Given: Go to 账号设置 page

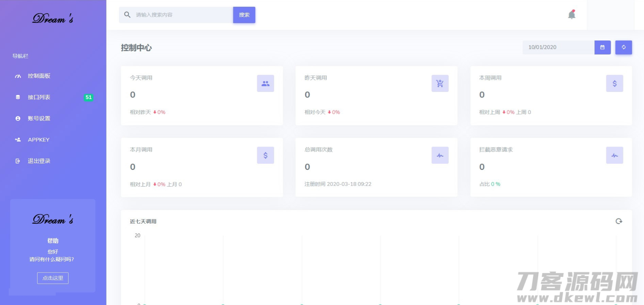Looking at the screenshot, I should (x=39, y=118).
